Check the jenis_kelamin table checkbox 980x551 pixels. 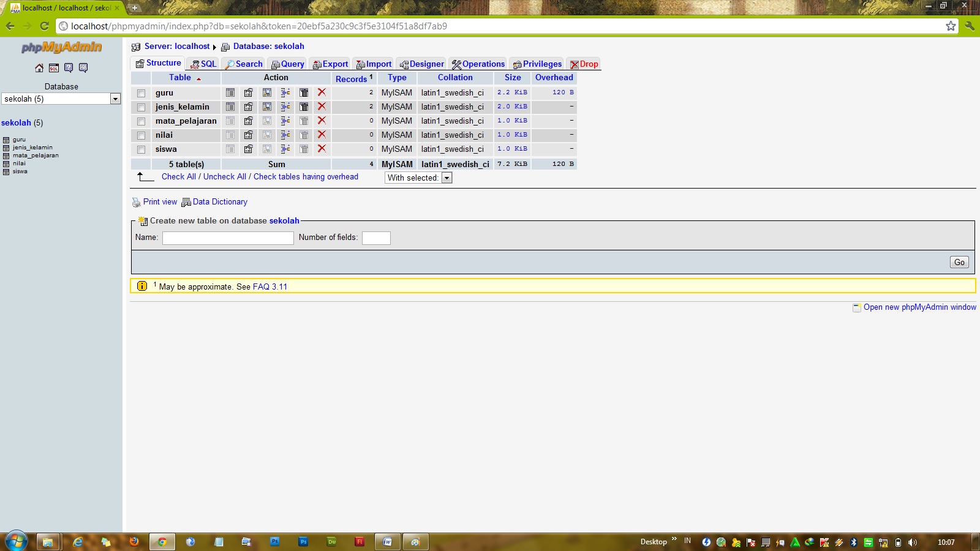[141, 107]
